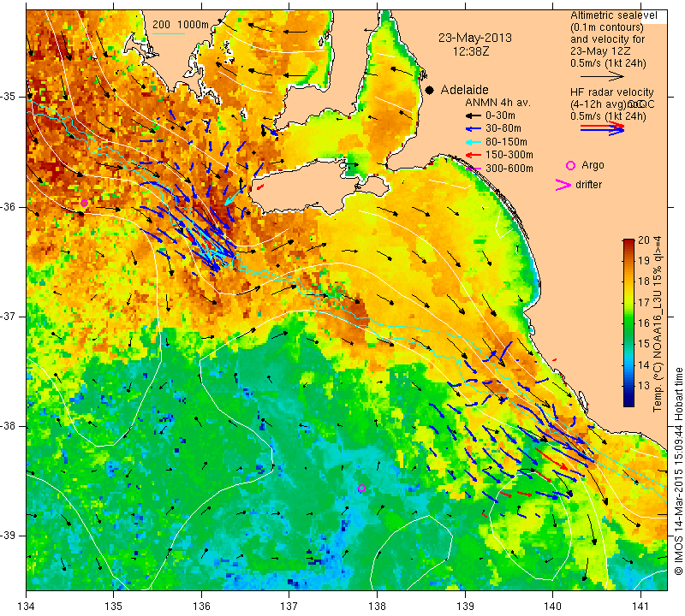Click the Adelaide label
Viewport: 685px width, 616px height.
pyautogui.click(x=464, y=90)
